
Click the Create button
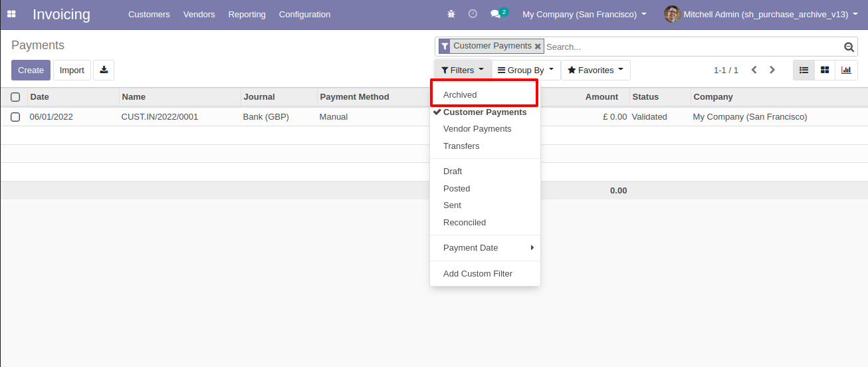click(31, 70)
